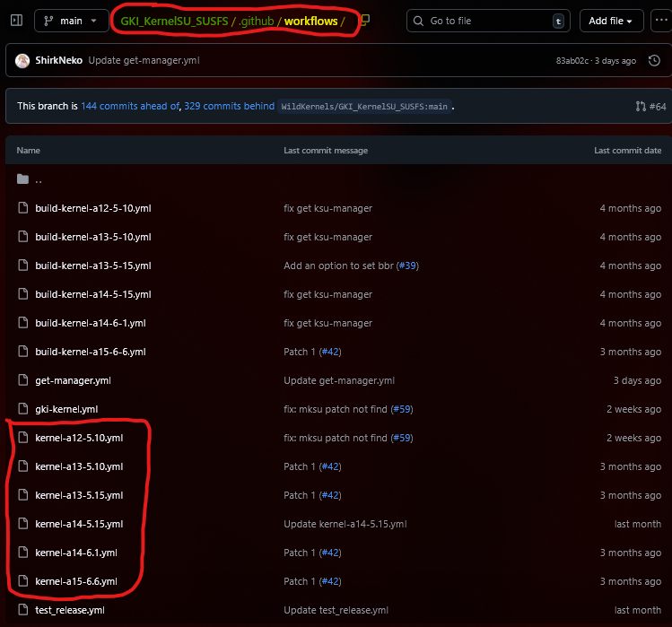
Task: Open the 144 commits ahead of link
Action: coord(129,106)
